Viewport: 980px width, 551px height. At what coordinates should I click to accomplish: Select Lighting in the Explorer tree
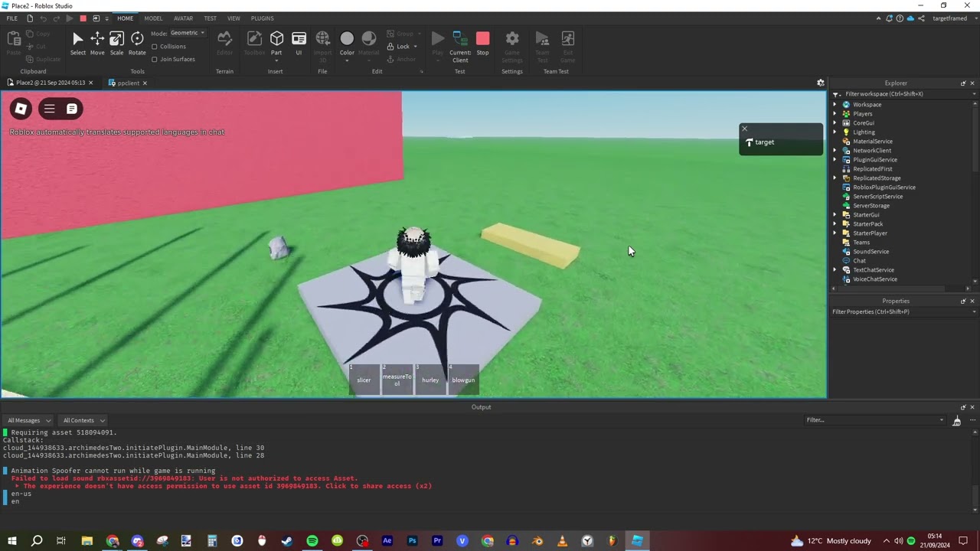pos(864,132)
